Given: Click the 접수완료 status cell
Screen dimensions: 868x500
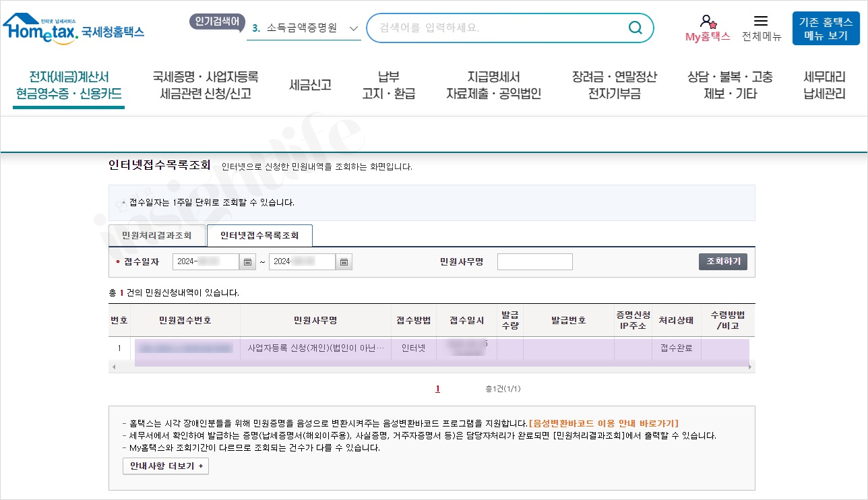Looking at the screenshot, I should tap(677, 348).
